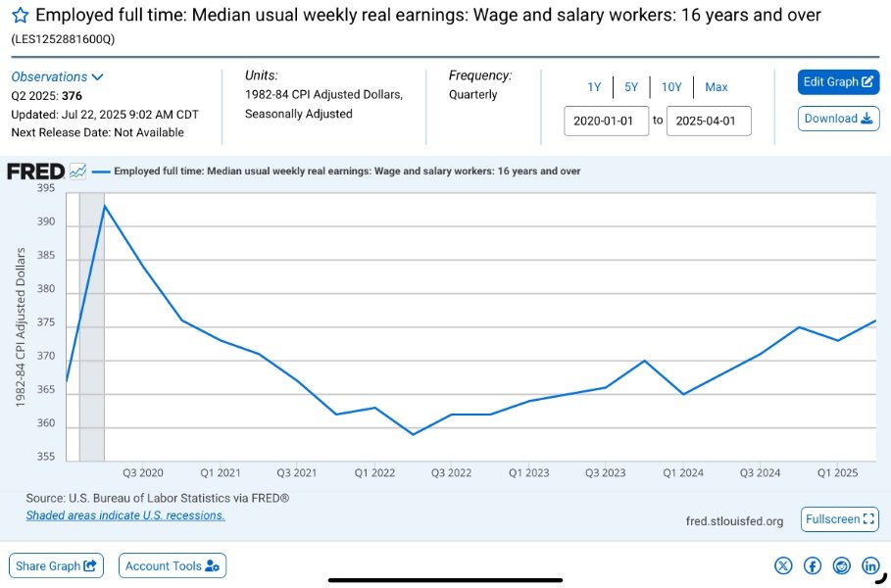
Task: Select the 1Y time range
Action: 594,87
